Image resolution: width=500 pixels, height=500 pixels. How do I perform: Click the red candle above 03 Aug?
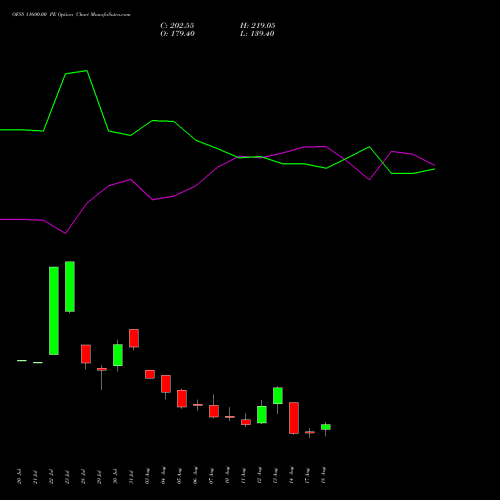point(150,374)
